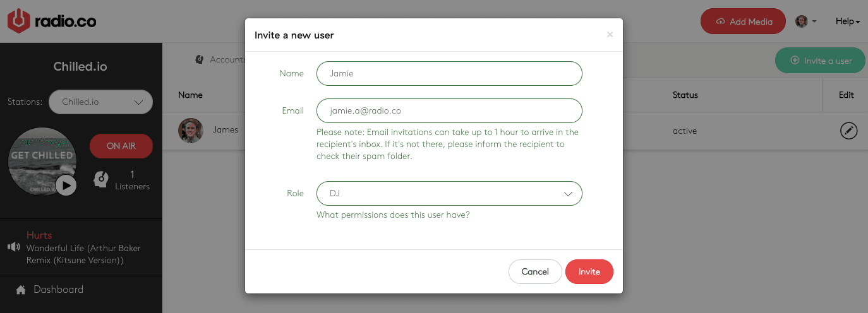
Task: Open the Stations dropdown showing Chilled.io
Action: coord(100,102)
